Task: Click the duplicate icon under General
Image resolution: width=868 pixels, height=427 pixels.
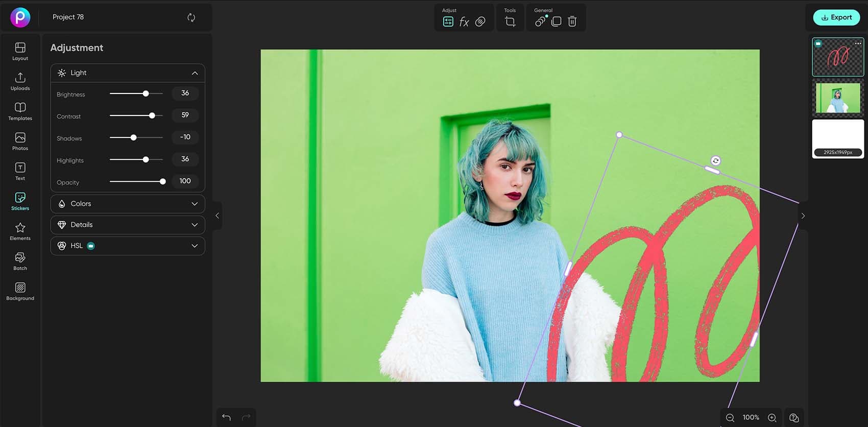Action: [x=557, y=21]
